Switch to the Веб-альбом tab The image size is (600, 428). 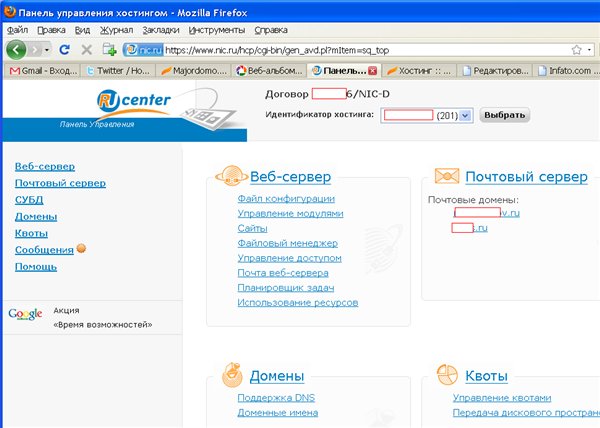click(x=270, y=71)
